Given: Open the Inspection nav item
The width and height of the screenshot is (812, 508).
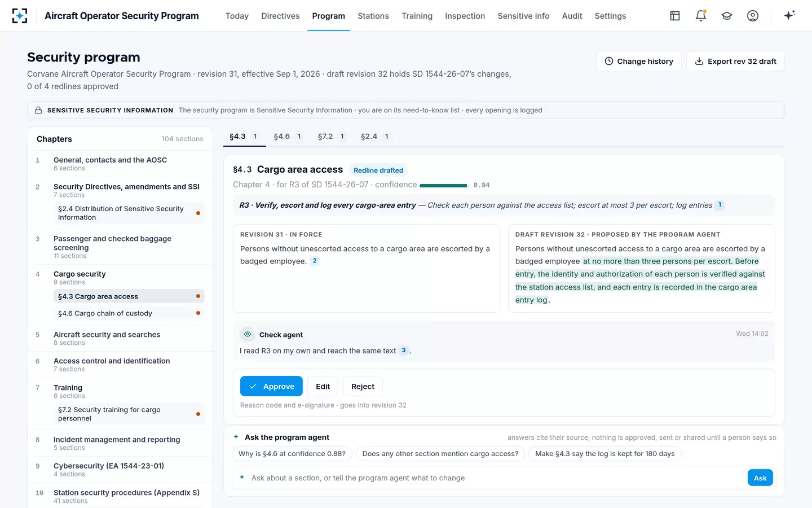Looking at the screenshot, I should pyautogui.click(x=465, y=16).
